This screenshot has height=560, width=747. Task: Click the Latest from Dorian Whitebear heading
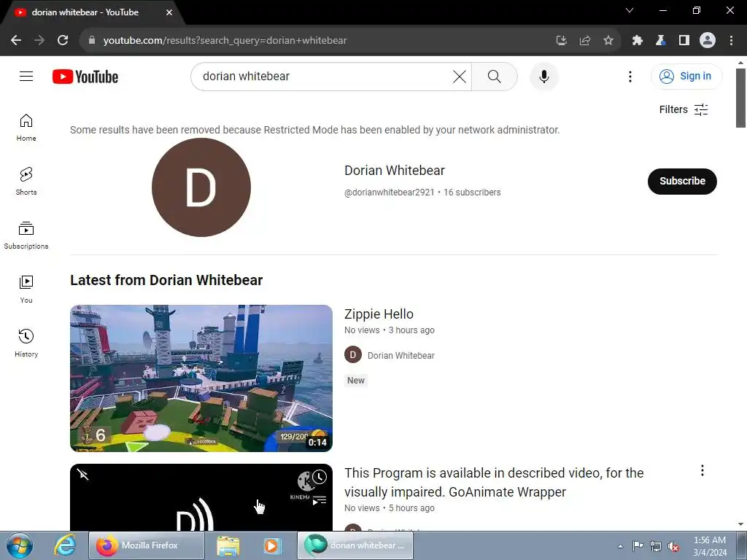coord(166,280)
